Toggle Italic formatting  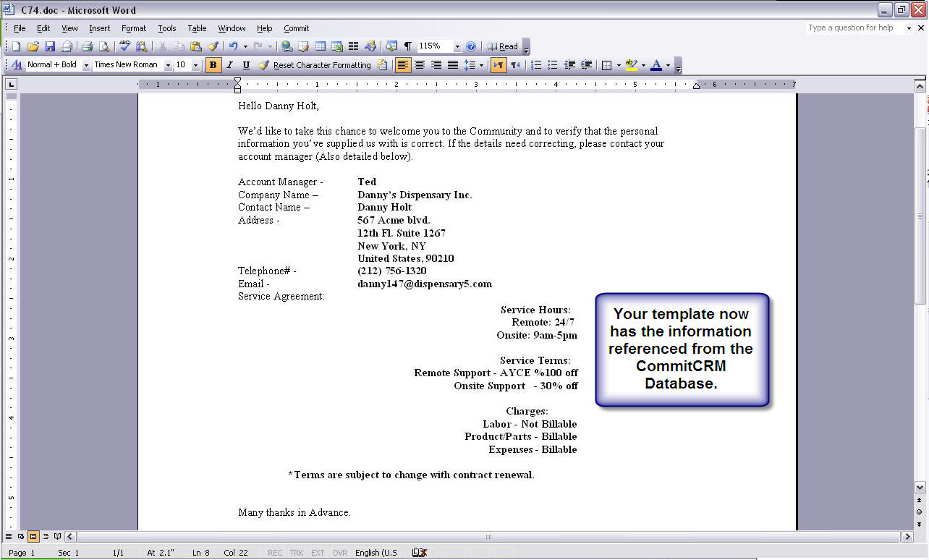tap(229, 65)
